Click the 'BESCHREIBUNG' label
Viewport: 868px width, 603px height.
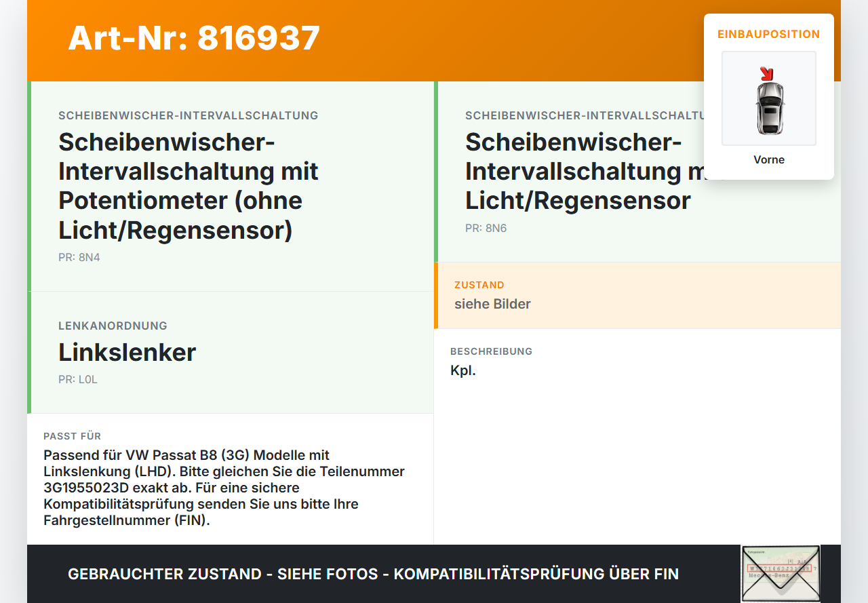[x=492, y=351]
